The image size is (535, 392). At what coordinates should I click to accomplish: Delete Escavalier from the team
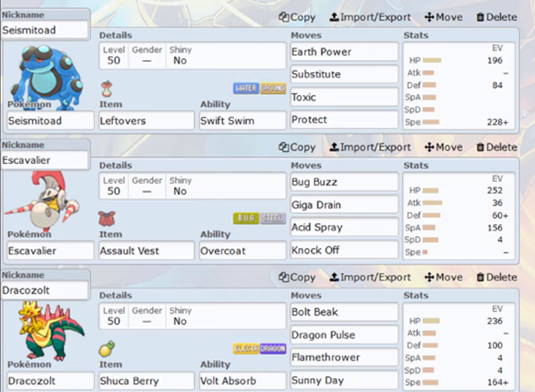(x=496, y=147)
